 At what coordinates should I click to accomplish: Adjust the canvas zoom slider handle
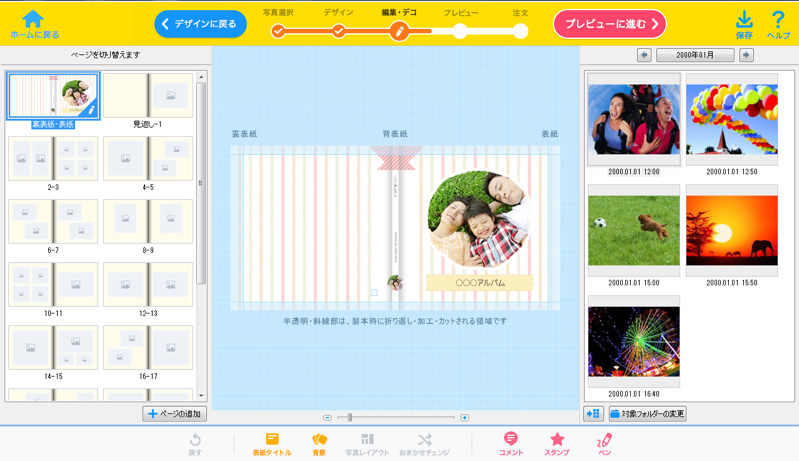click(x=350, y=418)
